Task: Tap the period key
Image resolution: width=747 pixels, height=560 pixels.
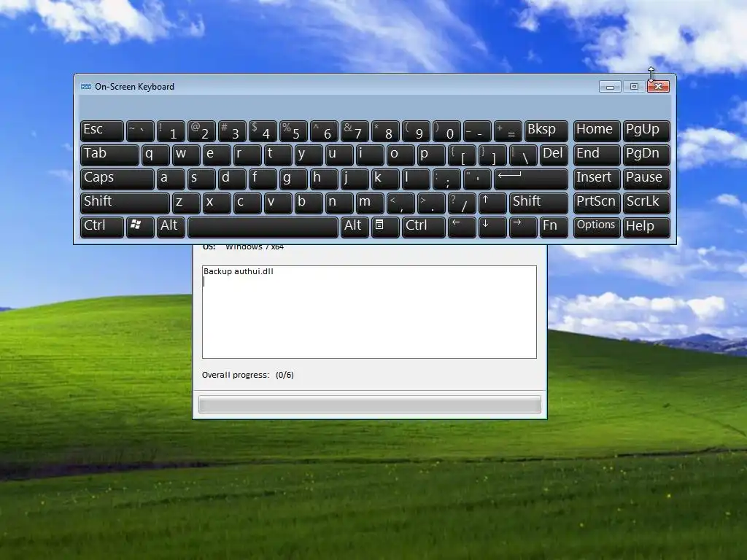Action: pos(431,203)
